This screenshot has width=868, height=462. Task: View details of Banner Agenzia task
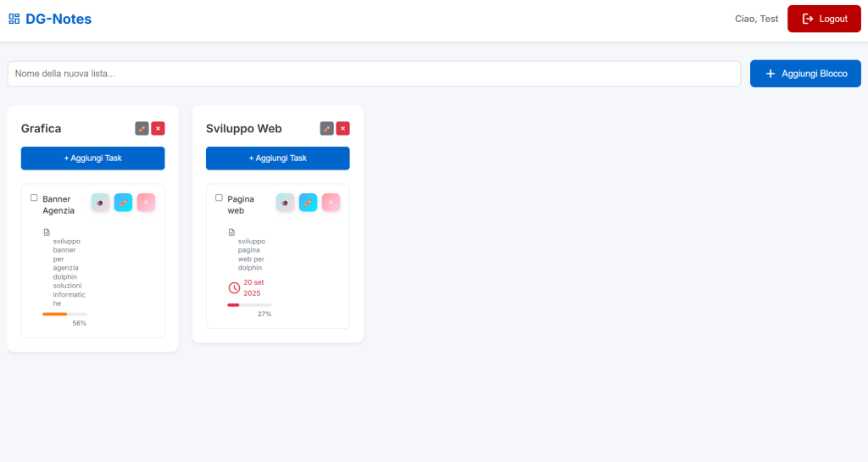(x=100, y=203)
